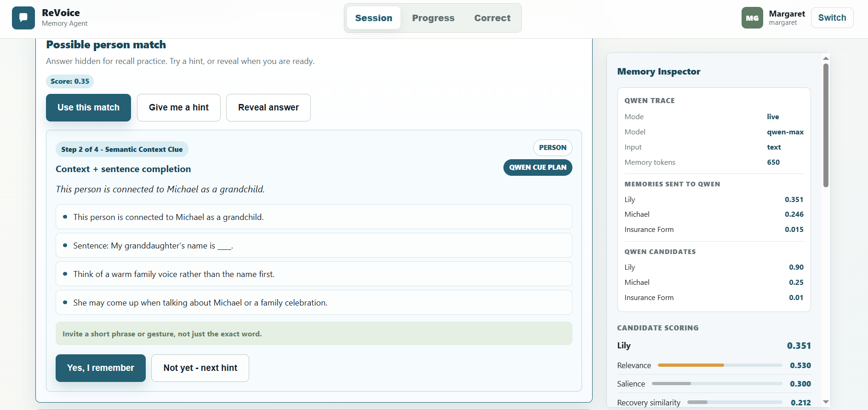Image resolution: width=868 pixels, height=410 pixels.
Task: Switch to the Correct tab
Action: 492,18
